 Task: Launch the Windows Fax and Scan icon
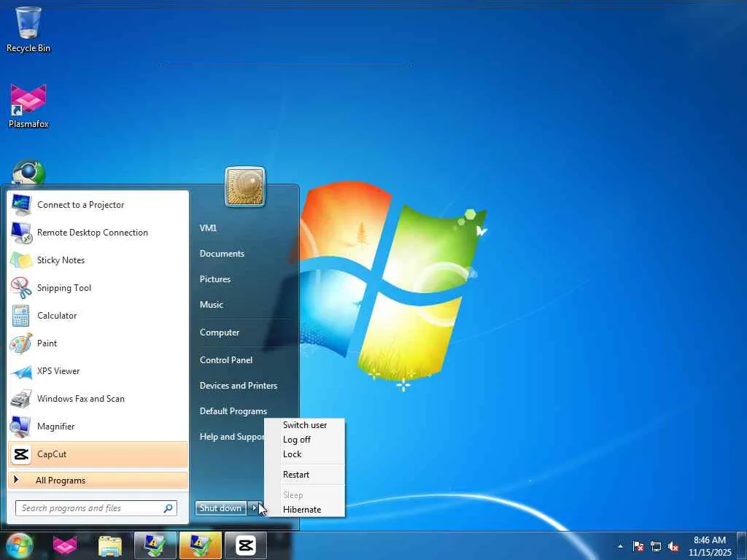point(21,399)
